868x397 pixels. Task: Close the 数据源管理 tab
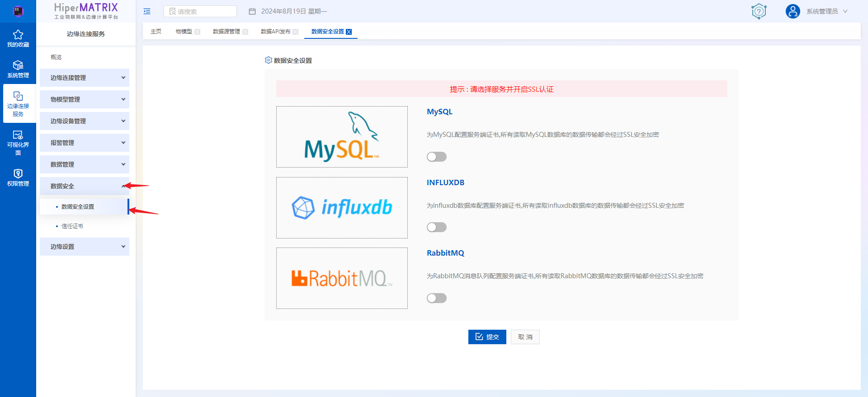[x=245, y=32]
